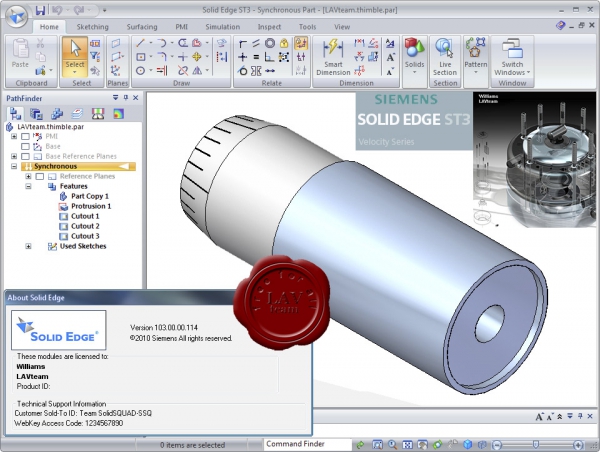
Task: Choose the Fillet tool in Draw
Action: coord(162,57)
